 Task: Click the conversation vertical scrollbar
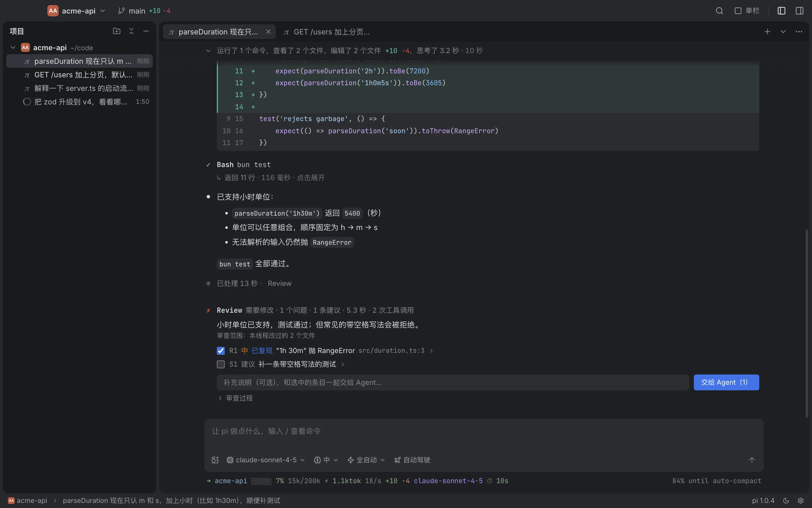pos(807,323)
